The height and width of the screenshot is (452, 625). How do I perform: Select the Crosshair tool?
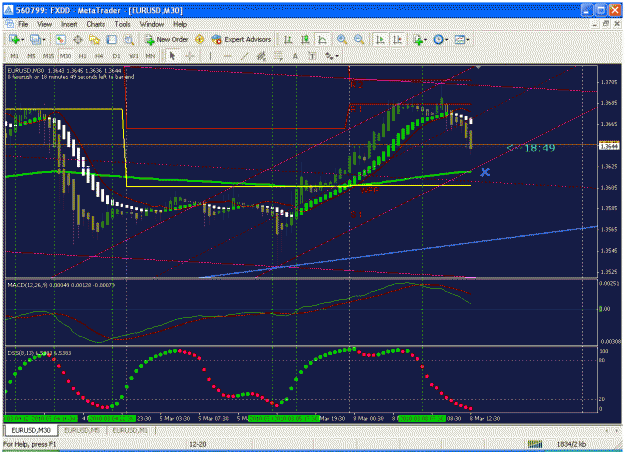190,56
